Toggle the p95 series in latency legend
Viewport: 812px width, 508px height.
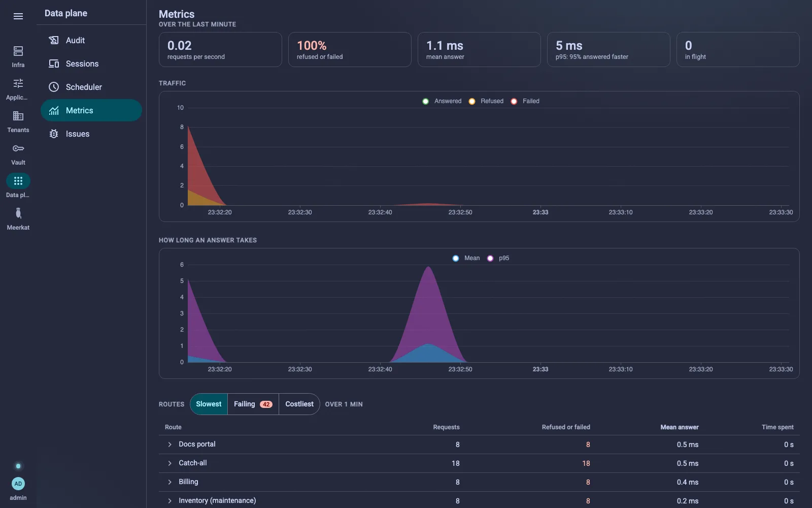498,258
